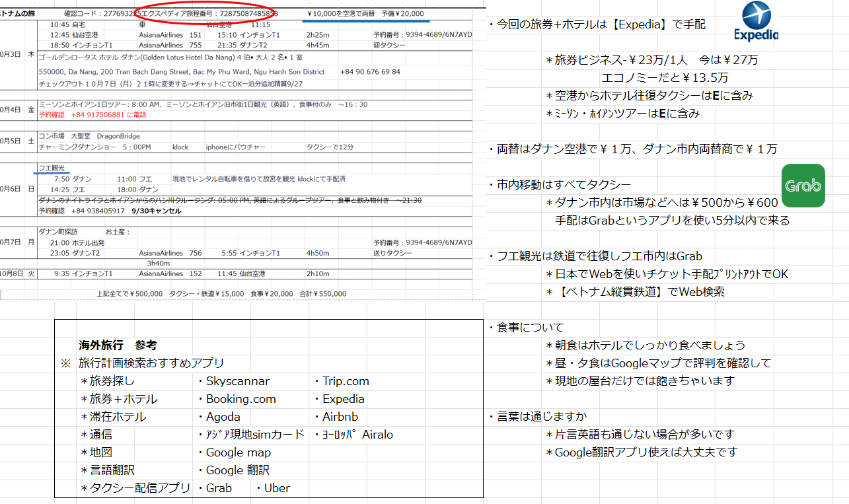Select the 'チェックアウト10月7日' note cell
Viewport: 849px width, 504px height.
click(170, 84)
